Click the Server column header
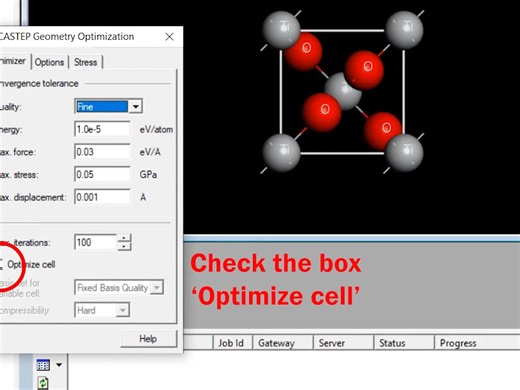This screenshot has height=390, width=520. click(343, 343)
